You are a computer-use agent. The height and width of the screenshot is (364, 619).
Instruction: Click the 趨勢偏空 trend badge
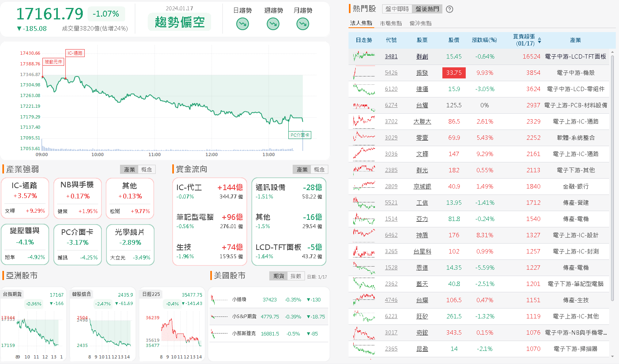click(x=179, y=22)
